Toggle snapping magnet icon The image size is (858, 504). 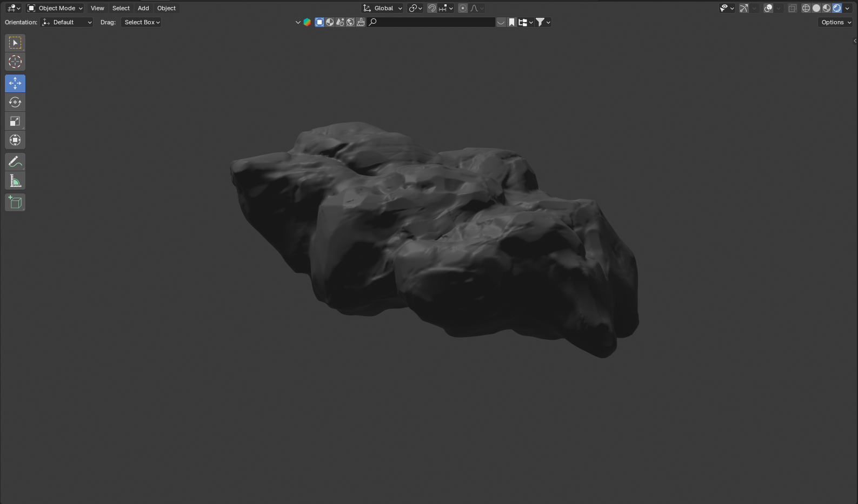click(432, 8)
